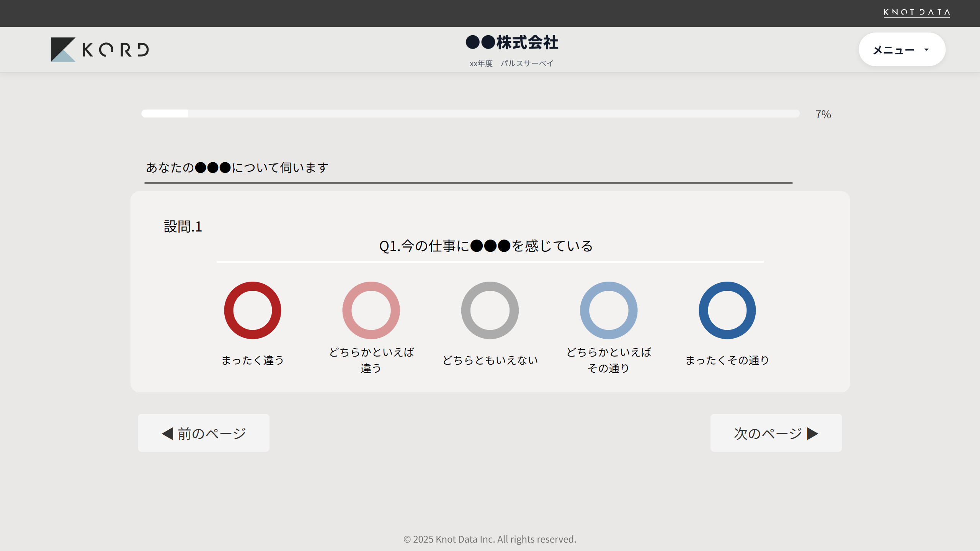This screenshot has height=551, width=980.
Task: Click the back arrow icon on 前のページ button
Action: pos(167,433)
